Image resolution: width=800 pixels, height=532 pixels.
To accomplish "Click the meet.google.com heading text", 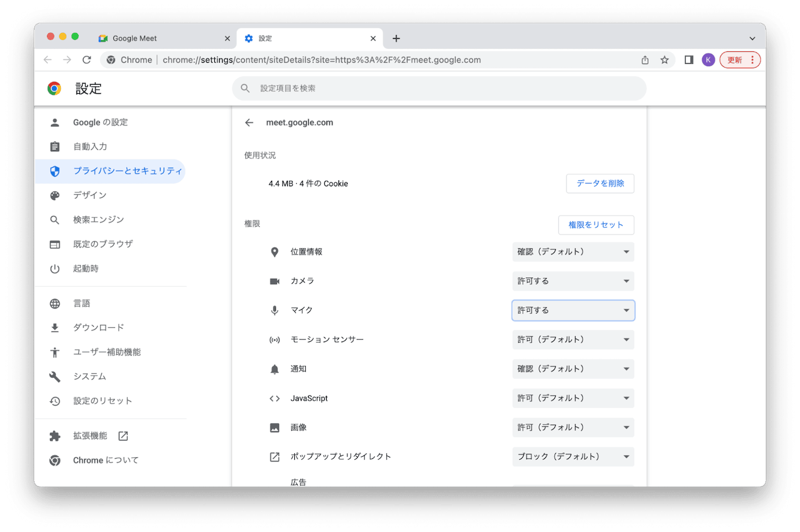I will tap(299, 122).
